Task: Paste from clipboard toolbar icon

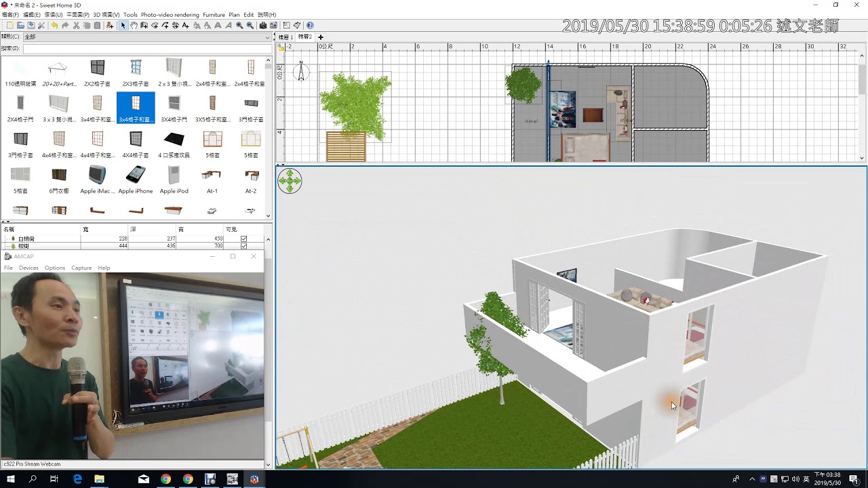Action: point(97,25)
